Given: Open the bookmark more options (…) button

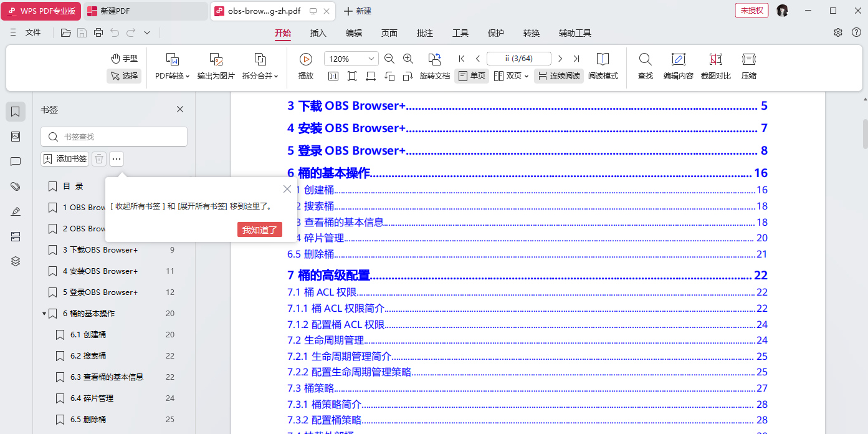Looking at the screenshot, I should pyautogui.click(x=117, y=159).
